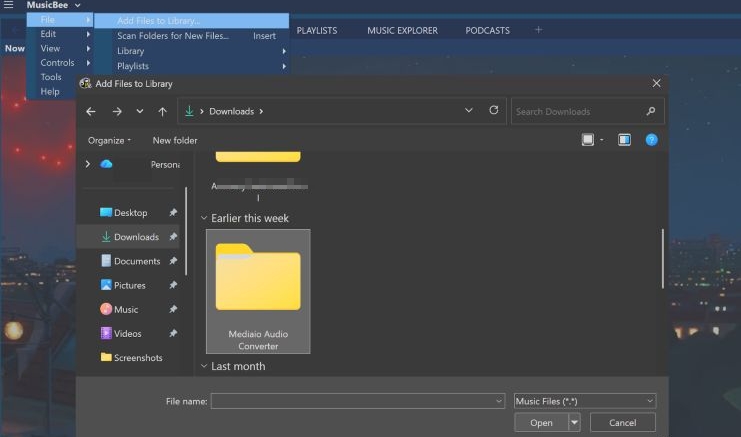Screen dimensions: 741x437
Task: Refresh the Downloads folder view
Action: coord(493,110)
